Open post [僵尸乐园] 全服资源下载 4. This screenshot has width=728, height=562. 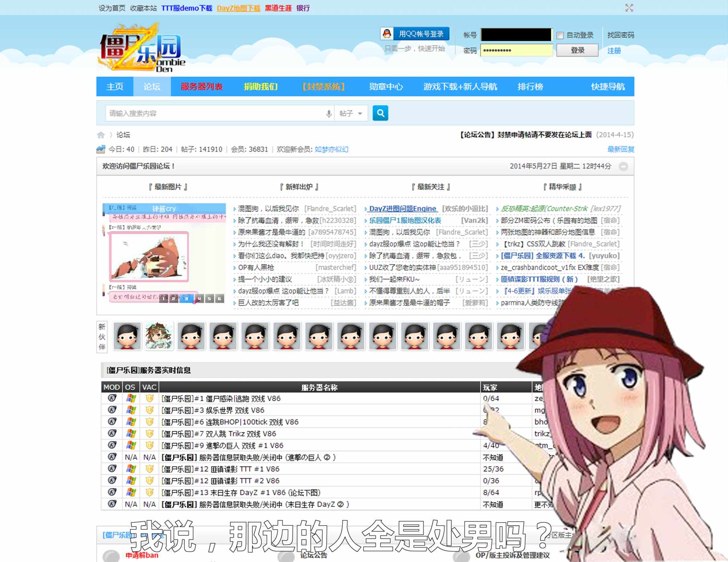tap(542, 256)
